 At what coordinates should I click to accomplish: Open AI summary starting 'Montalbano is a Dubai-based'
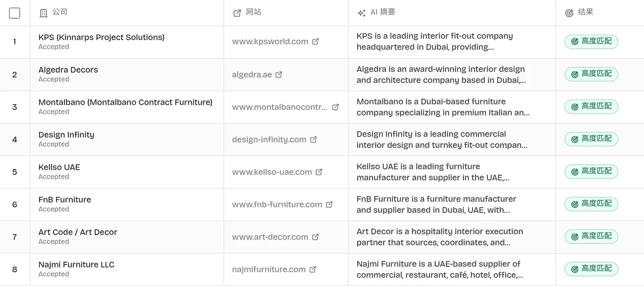tap(443, 107)
